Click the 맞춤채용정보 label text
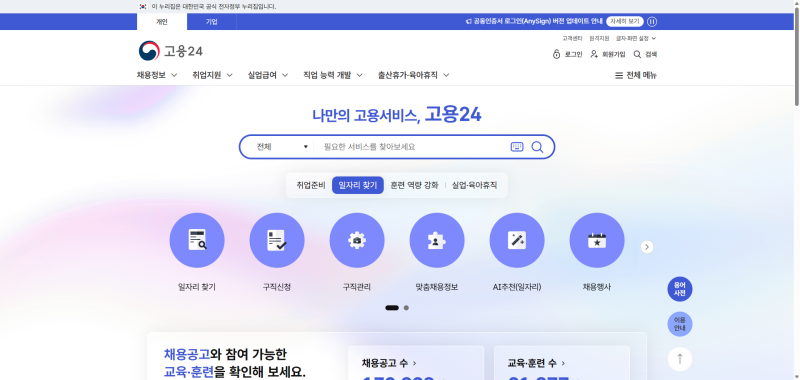This screenshot has height=380, width=800. [437, 287]
